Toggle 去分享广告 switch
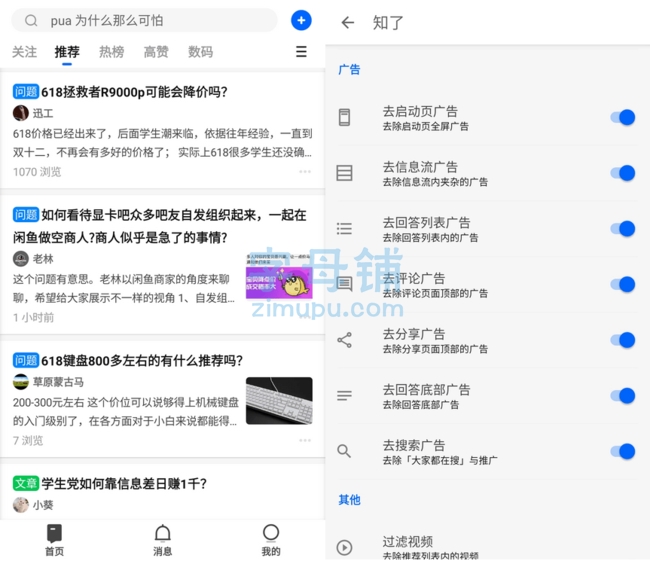The width and height of the screenshot is (650, 561). point(623,340)
